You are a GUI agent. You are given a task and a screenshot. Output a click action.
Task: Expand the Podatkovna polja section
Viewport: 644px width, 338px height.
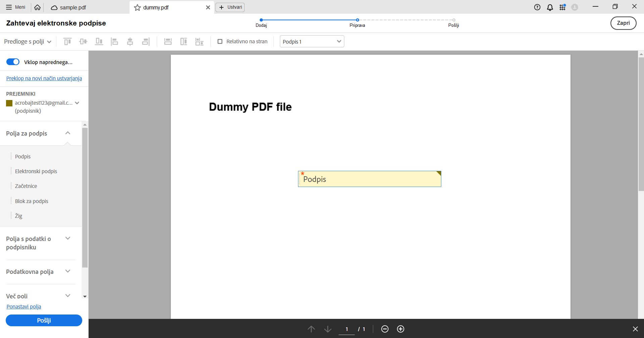(x=68, y=272)
